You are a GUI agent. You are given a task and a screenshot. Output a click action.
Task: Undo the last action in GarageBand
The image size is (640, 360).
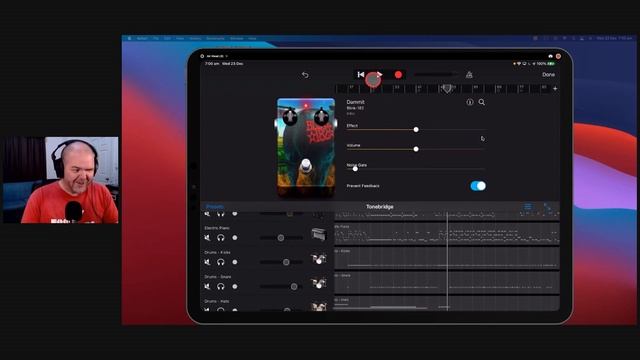(305, 75)
